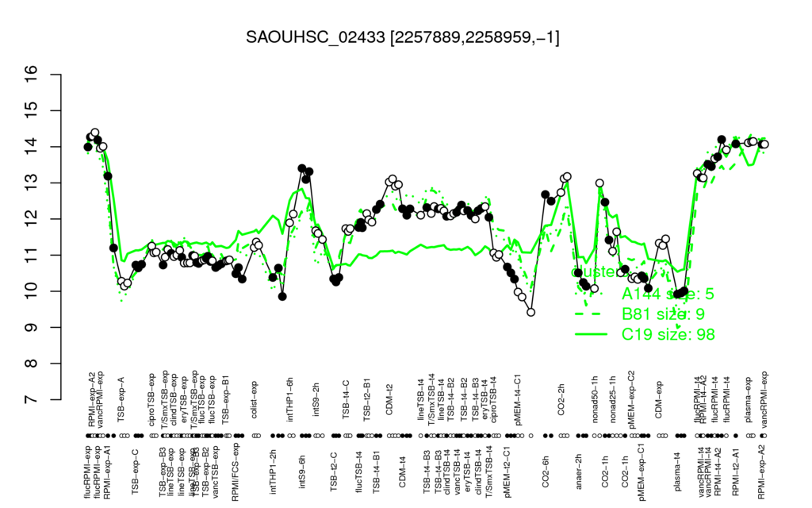Click the legend entry C19 size: 98
The width and height of the screenshot is (812, 508).
point(668,334)
